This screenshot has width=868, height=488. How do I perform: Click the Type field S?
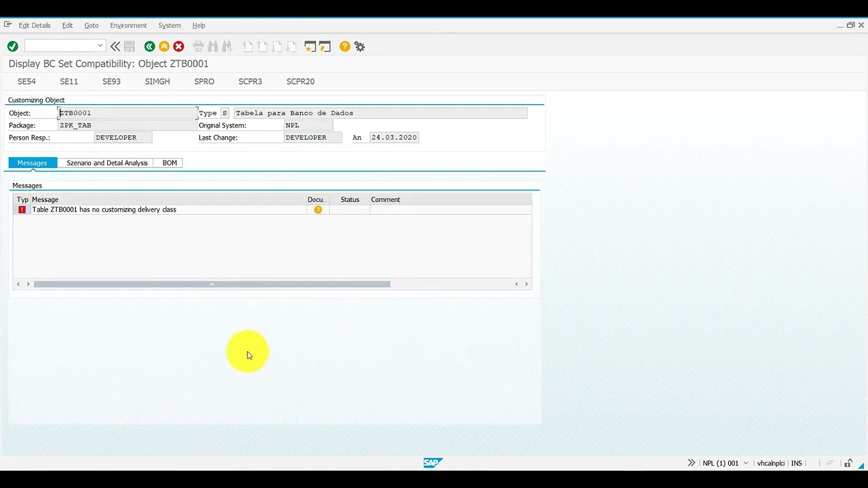coord(224,113)
